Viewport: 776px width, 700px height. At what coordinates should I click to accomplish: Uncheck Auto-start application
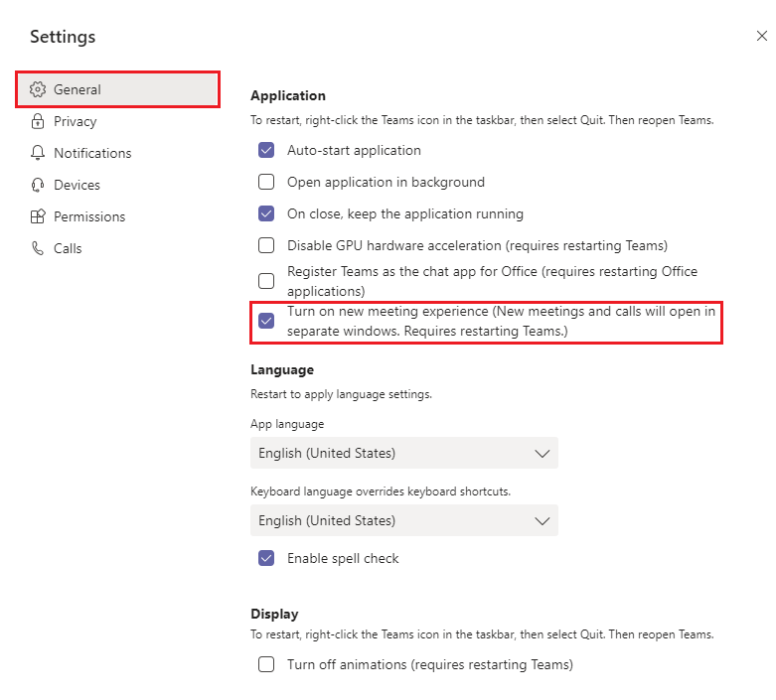coord(266,150)
